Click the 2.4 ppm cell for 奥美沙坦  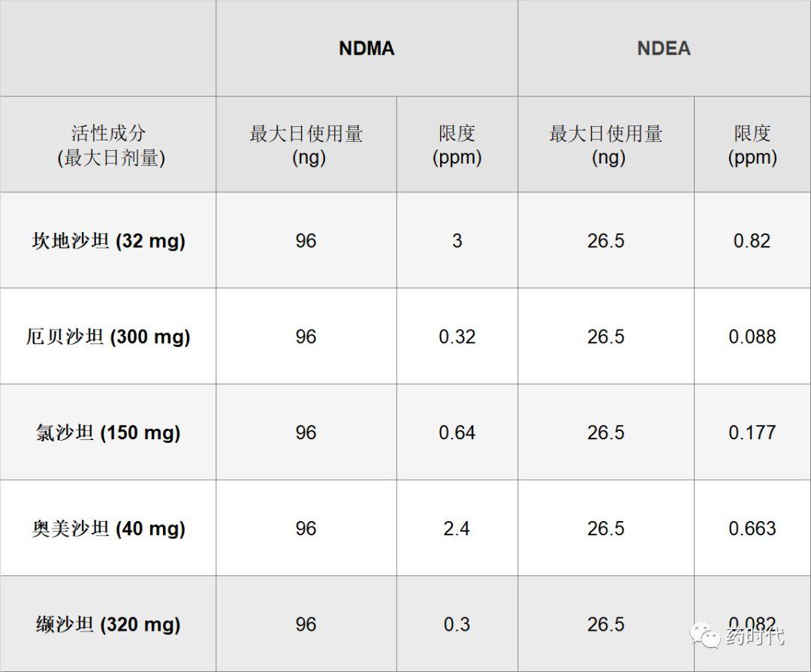[457, 528]
